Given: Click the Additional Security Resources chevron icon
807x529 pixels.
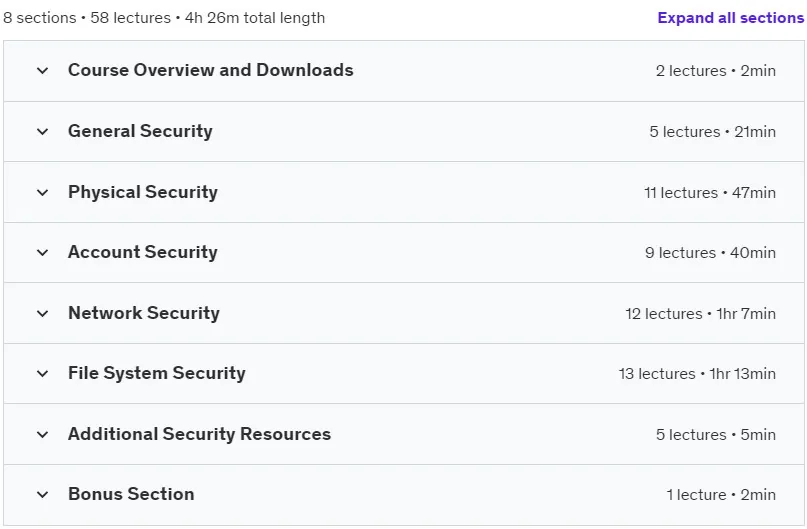Looking at the screenshot, I should click(x=43, y=434).
